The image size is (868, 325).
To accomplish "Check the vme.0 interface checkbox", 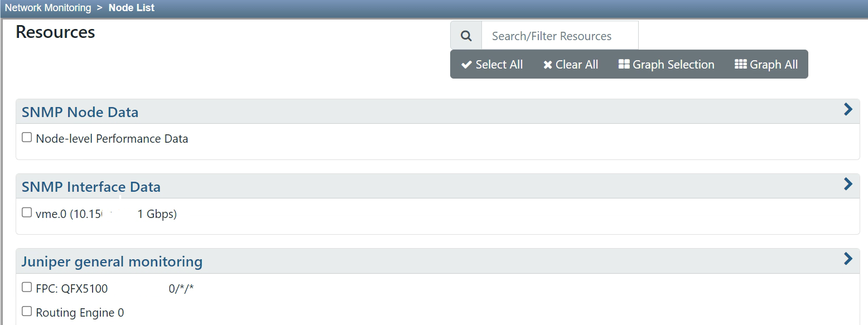I will 26,212.
